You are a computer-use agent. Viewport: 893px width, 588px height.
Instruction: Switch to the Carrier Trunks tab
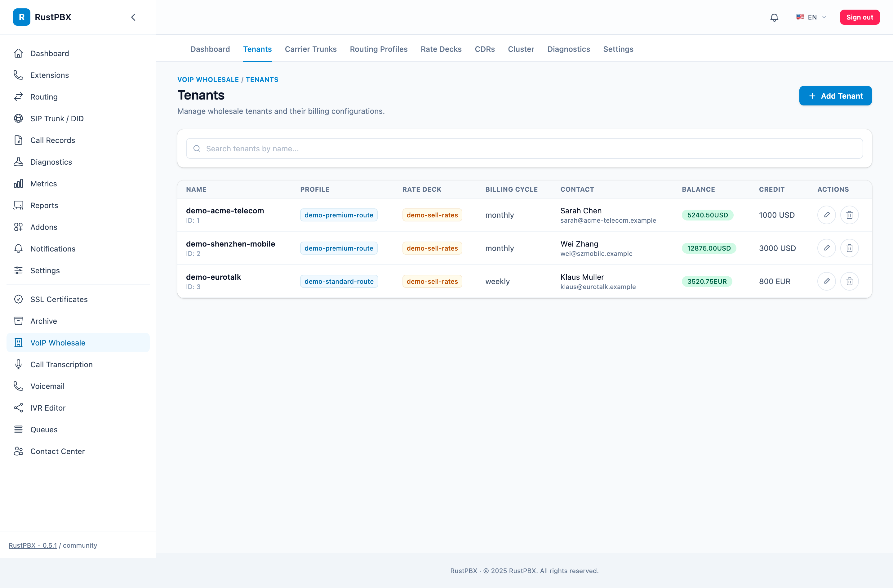311,49
